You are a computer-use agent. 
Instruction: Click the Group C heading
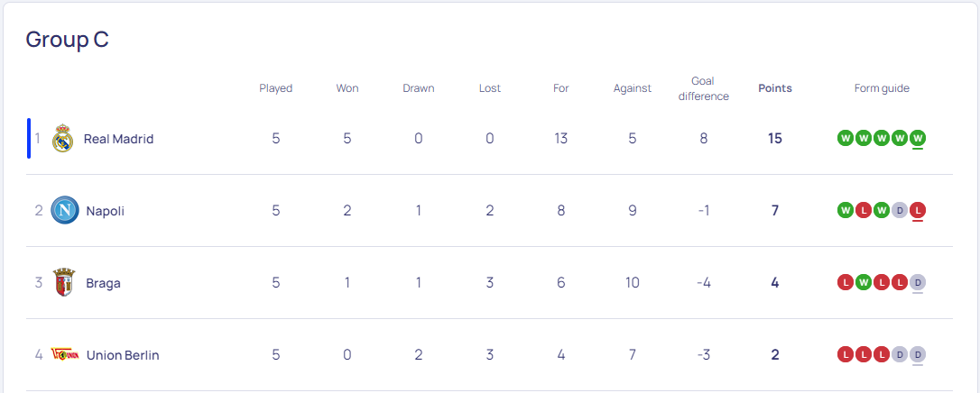(x=68, y=40)
